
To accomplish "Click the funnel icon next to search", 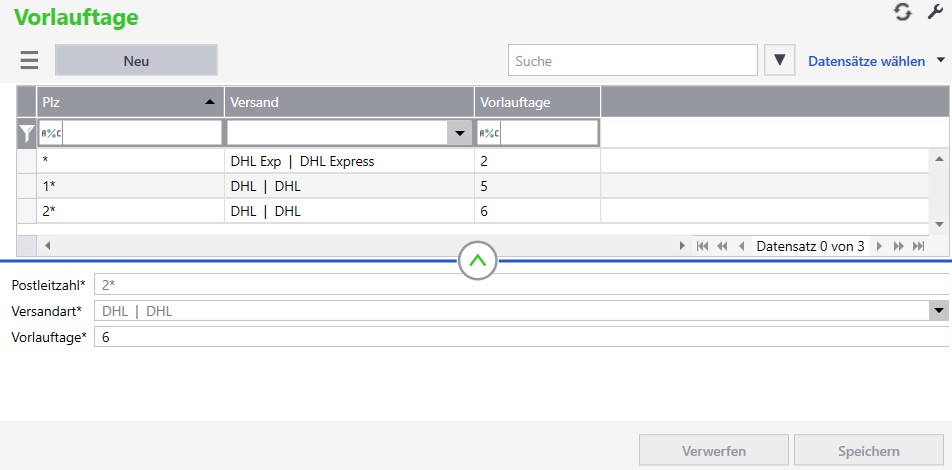I will tap(779, 60).
